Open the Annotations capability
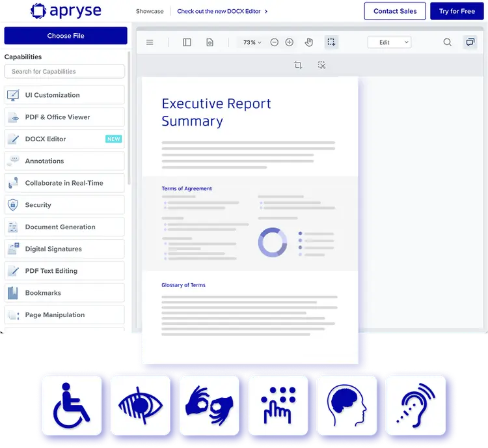This screenshot has width=488, height=448. [64, 161]
